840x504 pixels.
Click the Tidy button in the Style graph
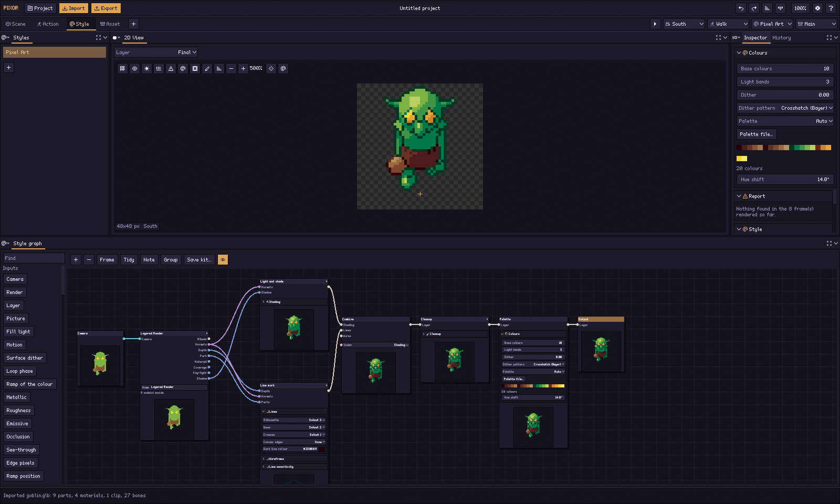point(129,259)
